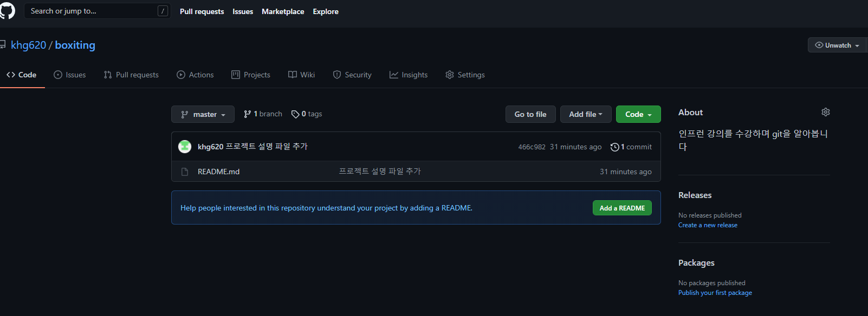Click 31 minutes ago in commit header
The width and height of the screenshot is (868, 316).
pos(575,147)
